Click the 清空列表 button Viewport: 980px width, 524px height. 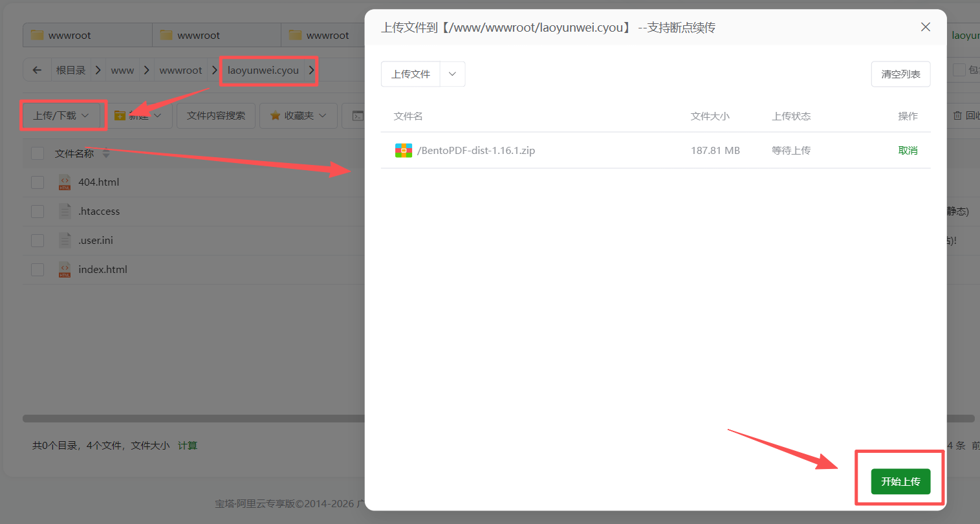tap(900, 74)
